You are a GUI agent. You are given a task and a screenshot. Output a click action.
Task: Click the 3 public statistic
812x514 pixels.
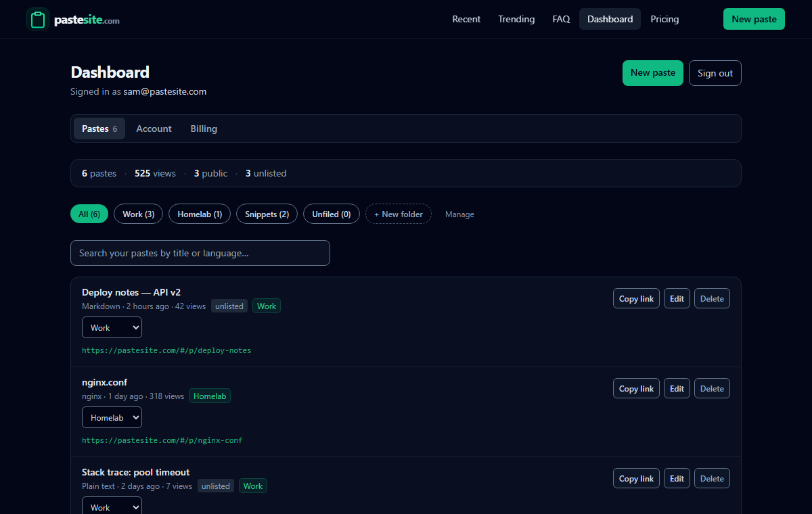click(x=211, y=173)
